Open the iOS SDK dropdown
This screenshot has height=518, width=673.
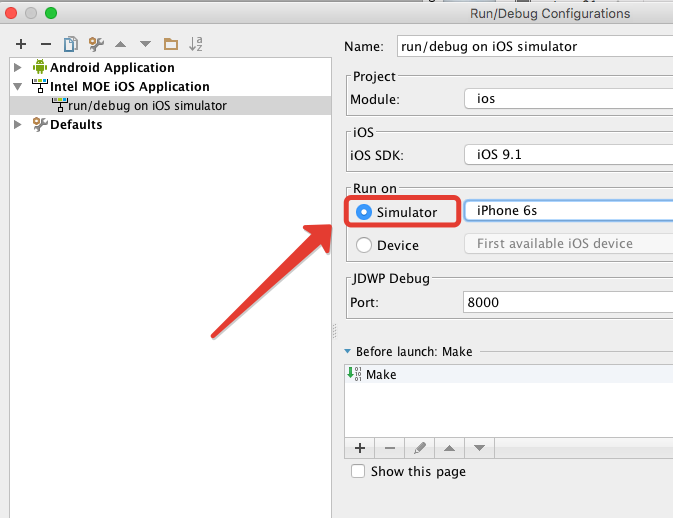(569, 154)
